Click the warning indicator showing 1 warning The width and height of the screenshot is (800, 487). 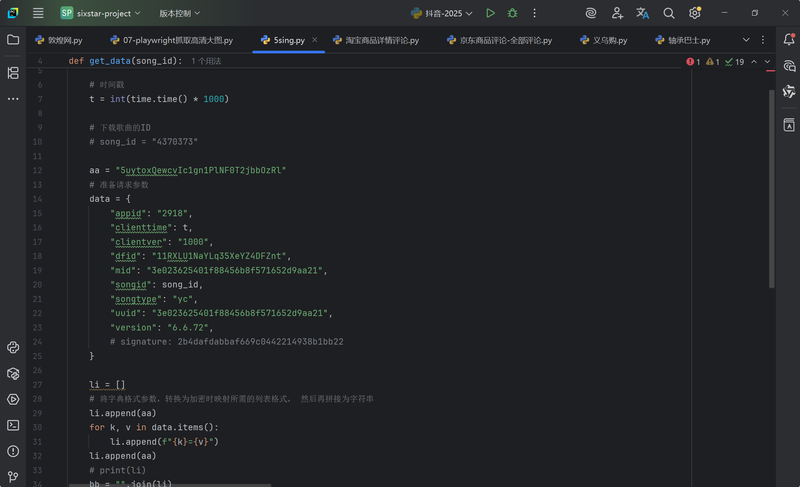tap(713, 62)
